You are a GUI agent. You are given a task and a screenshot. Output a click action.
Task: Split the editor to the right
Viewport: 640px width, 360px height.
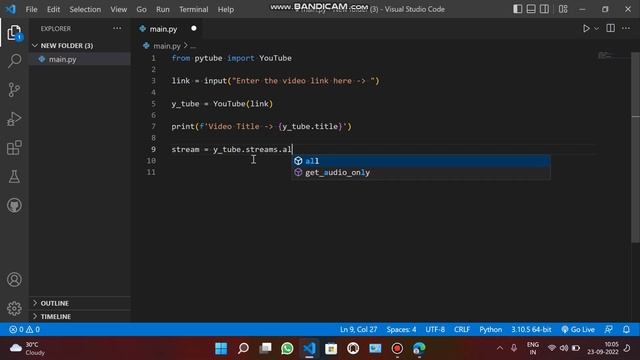[x=611, y=28]
